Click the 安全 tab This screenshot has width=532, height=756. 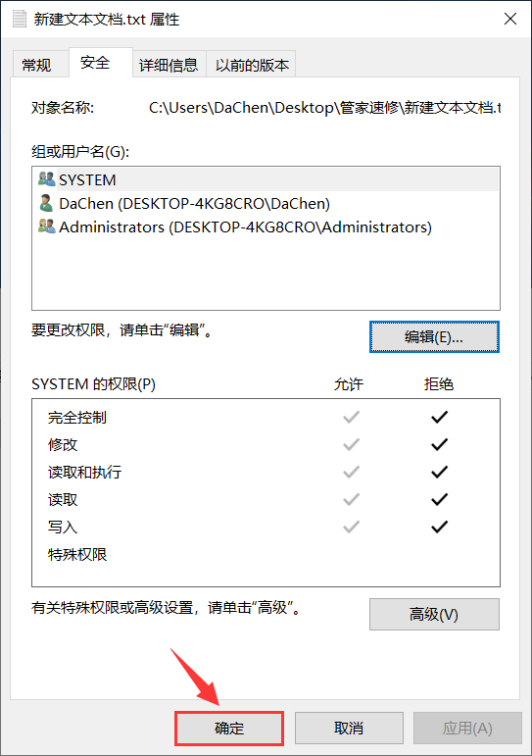(x=95, y=62)
